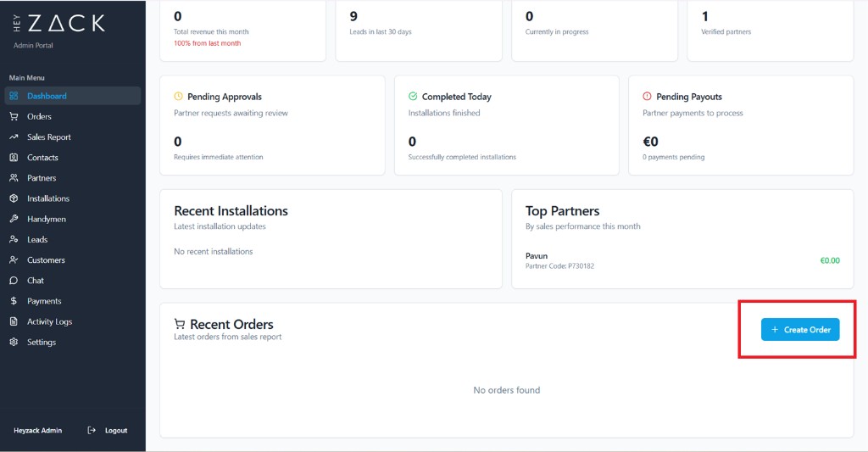Click the 'Leads in last 30 days' label
Image resolution: width=868 pixels, height=452 pixels.
tap(381, 31)
